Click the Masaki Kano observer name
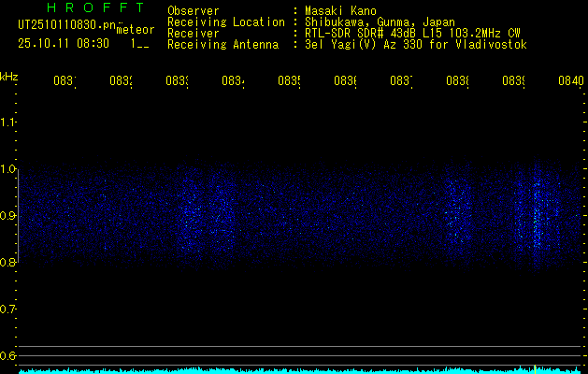Screen dimensions: 588x374 [340, 10]
